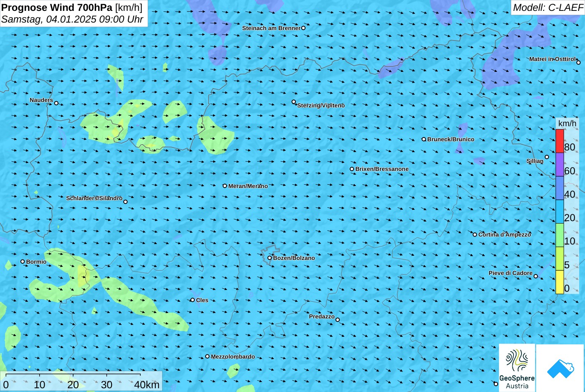The height and width of the screenshot is (392, 585).
Task: Click the 'Brixen/Bressanone' label text
Action: point(382,169)
